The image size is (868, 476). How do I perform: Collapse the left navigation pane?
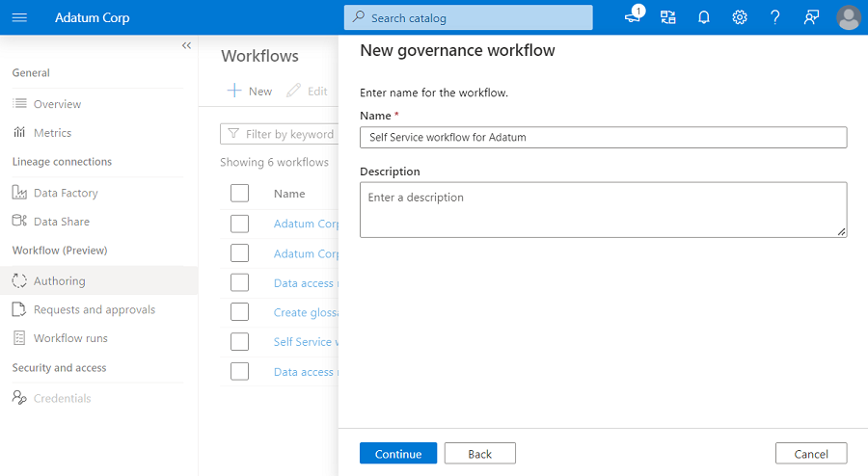point(186,46)
